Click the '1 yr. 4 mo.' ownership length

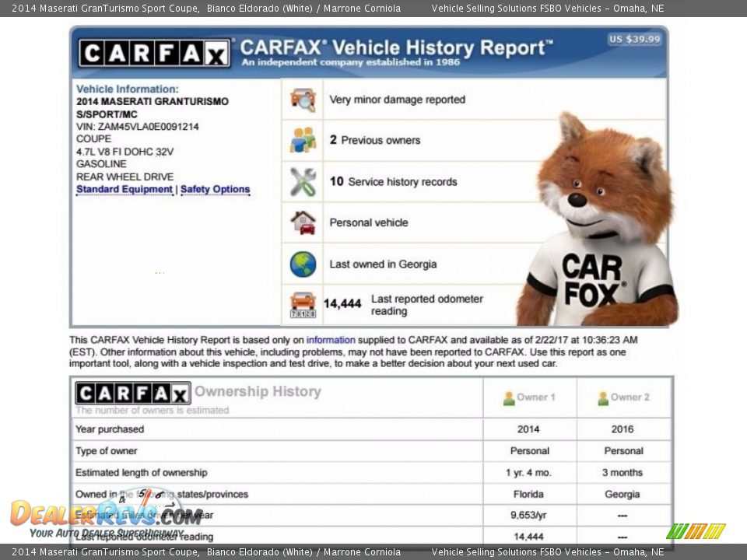coord(529,473)
